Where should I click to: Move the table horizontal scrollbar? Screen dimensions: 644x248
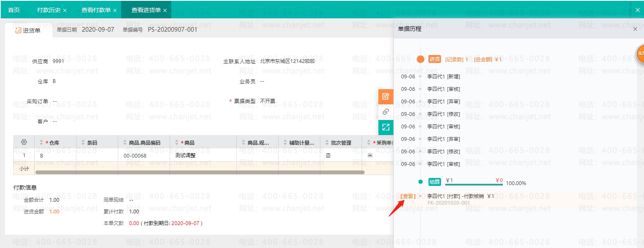pyautogui.click(x=200, y=172)
